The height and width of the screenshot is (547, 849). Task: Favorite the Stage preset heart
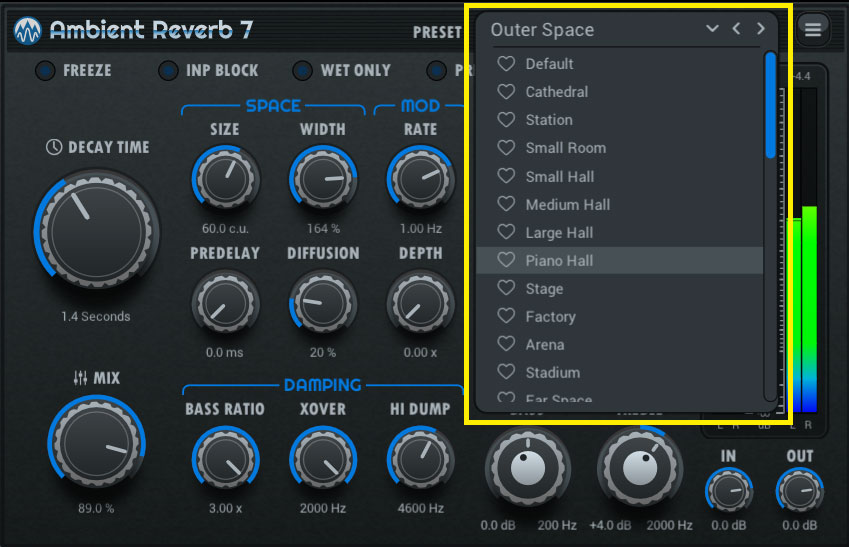click(x=506, y=289)
